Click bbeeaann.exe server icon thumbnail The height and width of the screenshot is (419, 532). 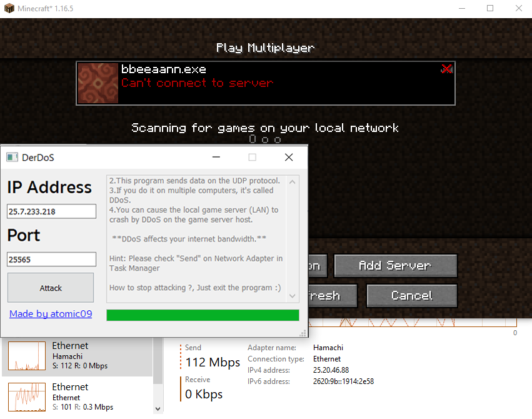coord(98,83)
